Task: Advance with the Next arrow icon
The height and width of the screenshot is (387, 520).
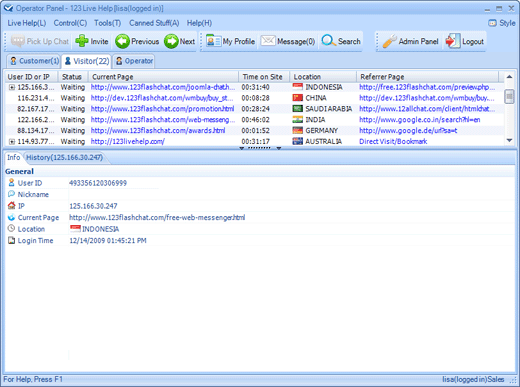Action: pyautogui.click(x=171, y=41)
